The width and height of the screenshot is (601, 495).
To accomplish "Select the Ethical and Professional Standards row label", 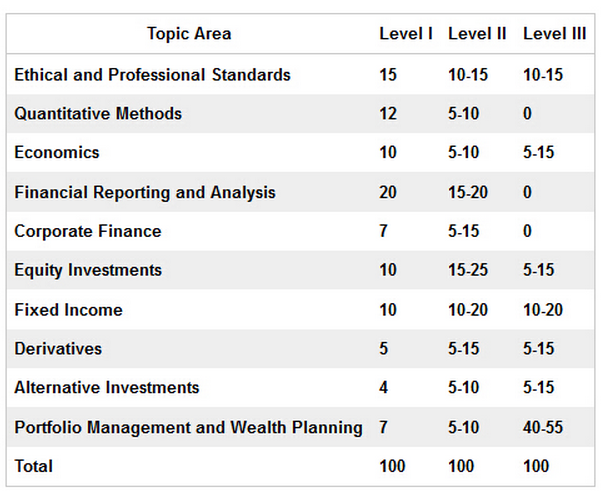I will tap(152, 75).
